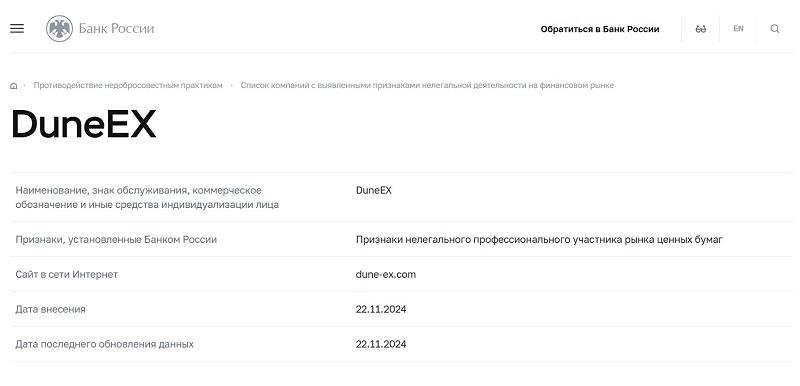Click 'Признаки нелегального профессионального участника' text
The width and height of the screenshot is (800, 386).
click(539, 240)
